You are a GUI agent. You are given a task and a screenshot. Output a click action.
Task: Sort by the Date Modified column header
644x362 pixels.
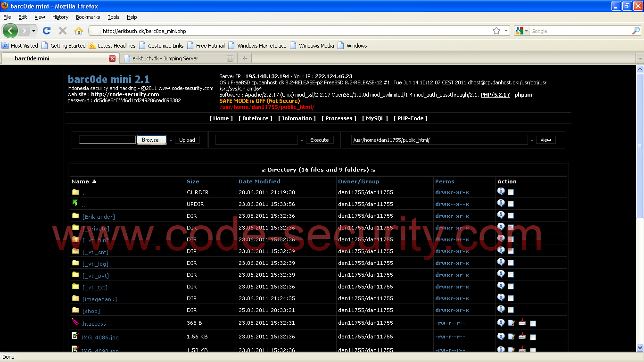coord(259,181)
